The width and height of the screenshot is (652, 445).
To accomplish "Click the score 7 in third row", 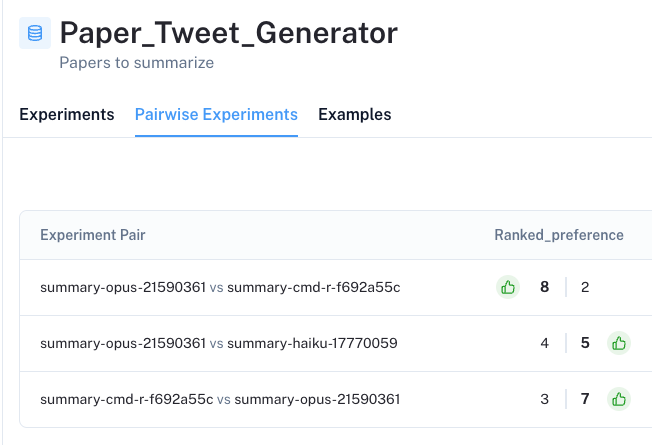I will [x=585, y=399].
